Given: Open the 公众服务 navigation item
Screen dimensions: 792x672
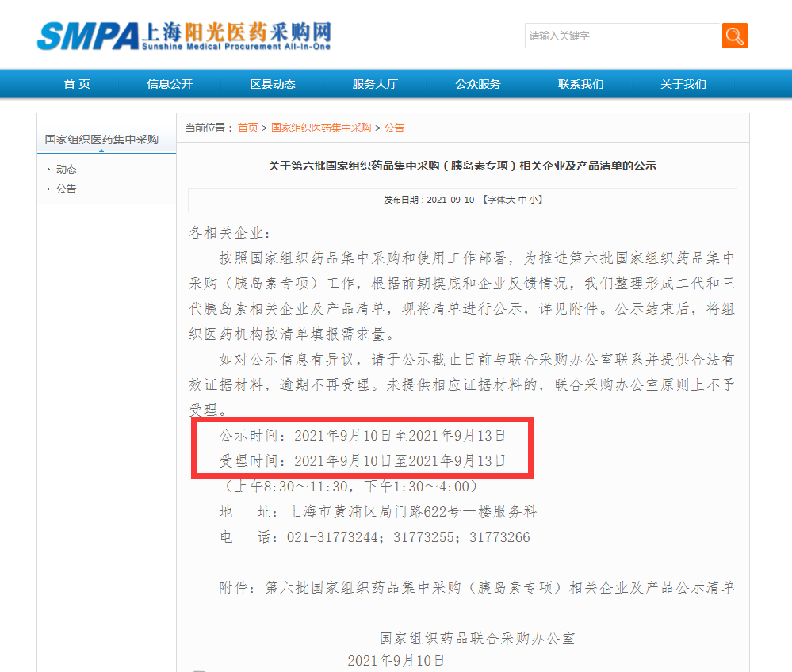Looking at the screenshot, I should pos(478,84).
